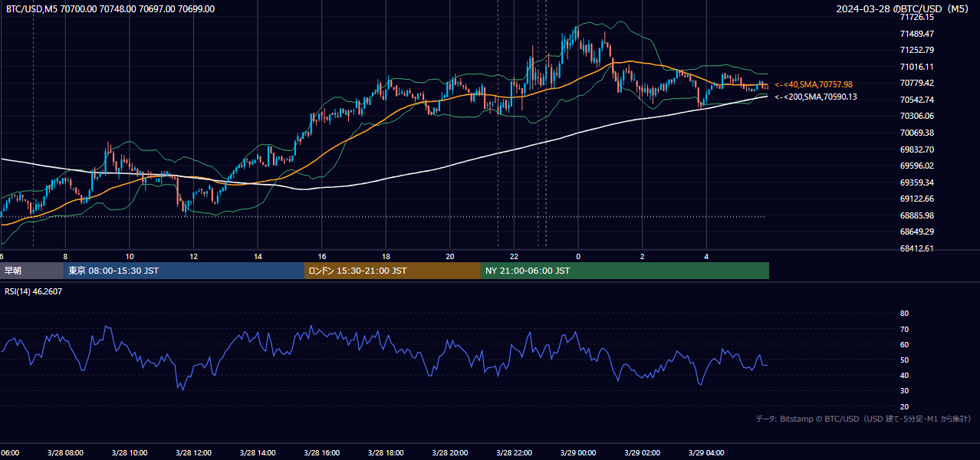Click the RSI axis value 40
The height and width of the screenshot is (460, 980).
tap(904, 375)
